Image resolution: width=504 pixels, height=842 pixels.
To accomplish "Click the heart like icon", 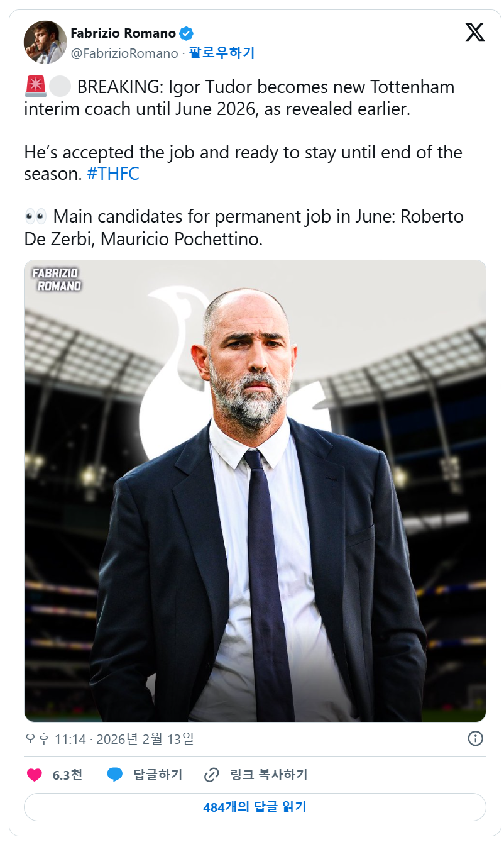I will (35, 775).
